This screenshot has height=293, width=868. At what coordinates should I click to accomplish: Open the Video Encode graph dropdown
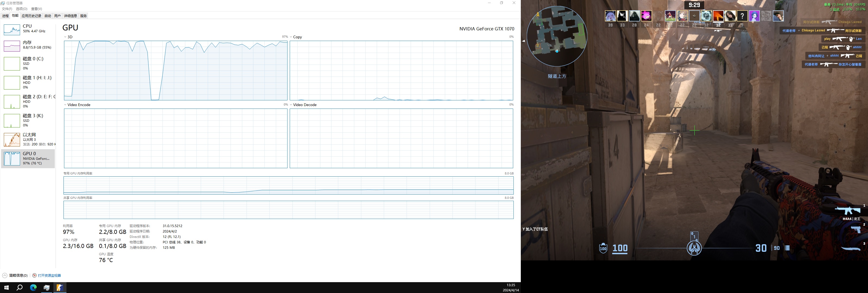pyautogui.click(x=65, y=105)
